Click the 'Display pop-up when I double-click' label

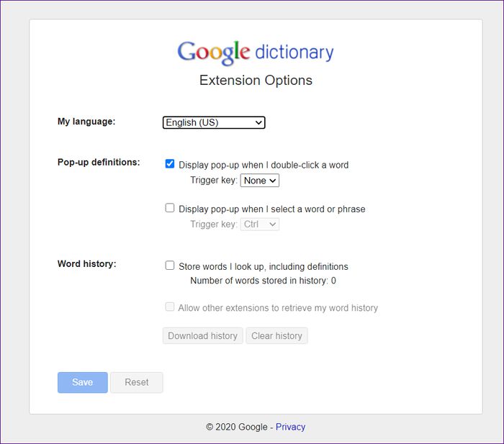(264, 165)
